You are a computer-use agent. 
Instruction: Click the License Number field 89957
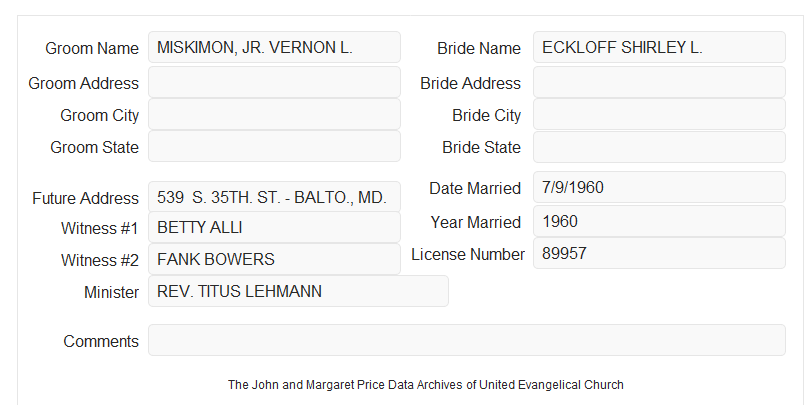[659, 253]
